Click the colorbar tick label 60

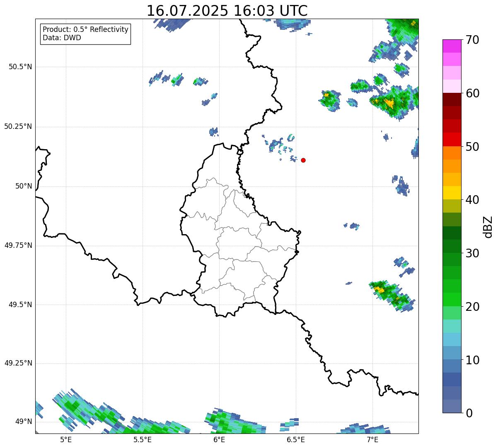coord(472,93)
